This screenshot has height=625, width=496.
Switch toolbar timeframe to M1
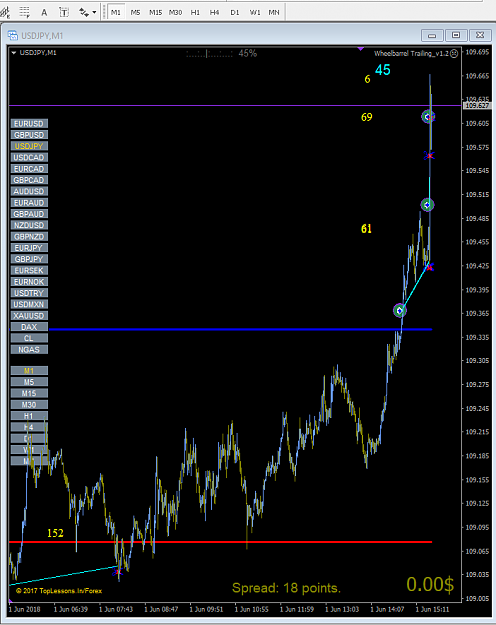(x=116, y=12)
